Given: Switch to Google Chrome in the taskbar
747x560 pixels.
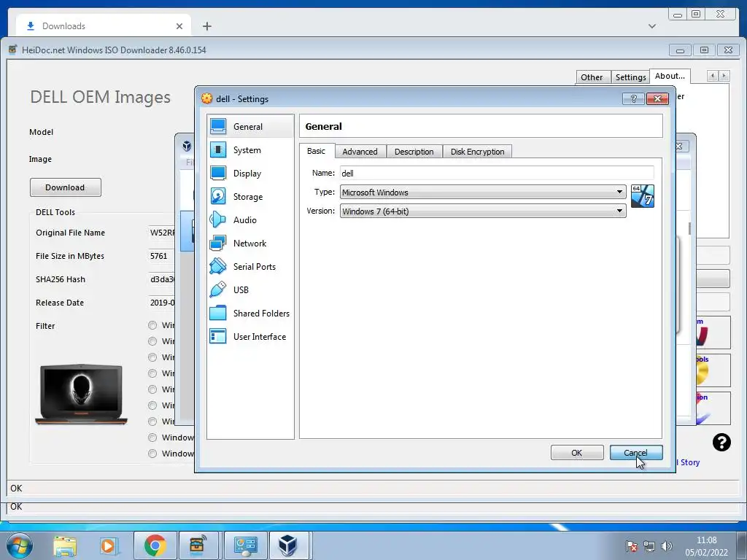Looking at the screenshot, I should coord(155,545).
